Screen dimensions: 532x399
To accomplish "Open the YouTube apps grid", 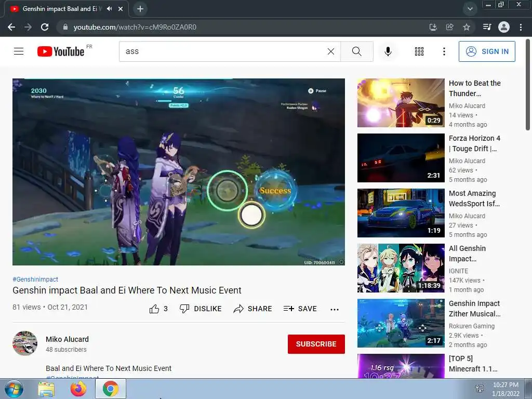I will 419,51.
